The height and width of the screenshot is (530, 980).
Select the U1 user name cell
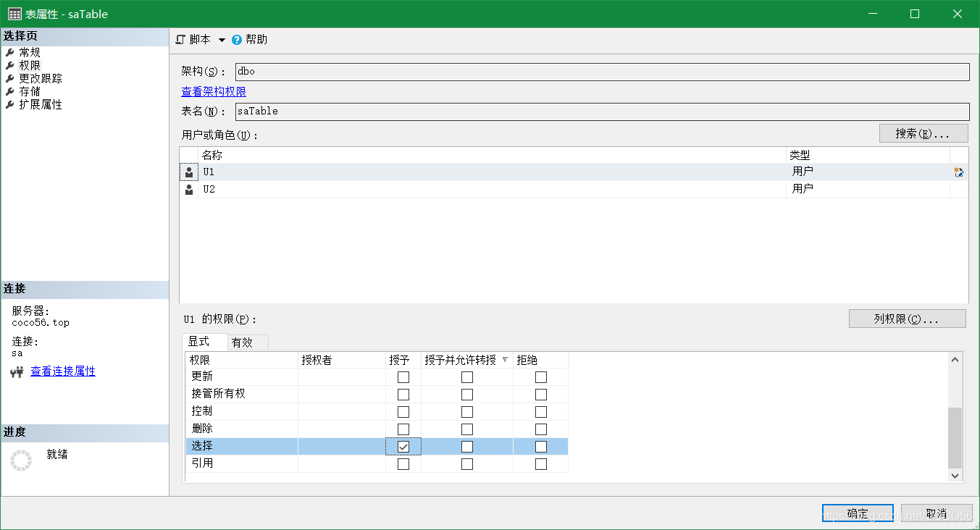(493, 172)
